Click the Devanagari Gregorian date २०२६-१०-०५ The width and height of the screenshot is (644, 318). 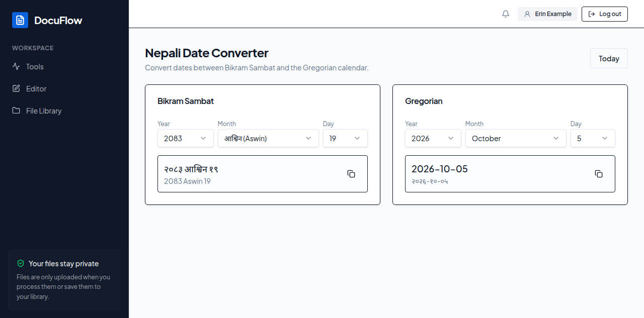pos(430,181)
